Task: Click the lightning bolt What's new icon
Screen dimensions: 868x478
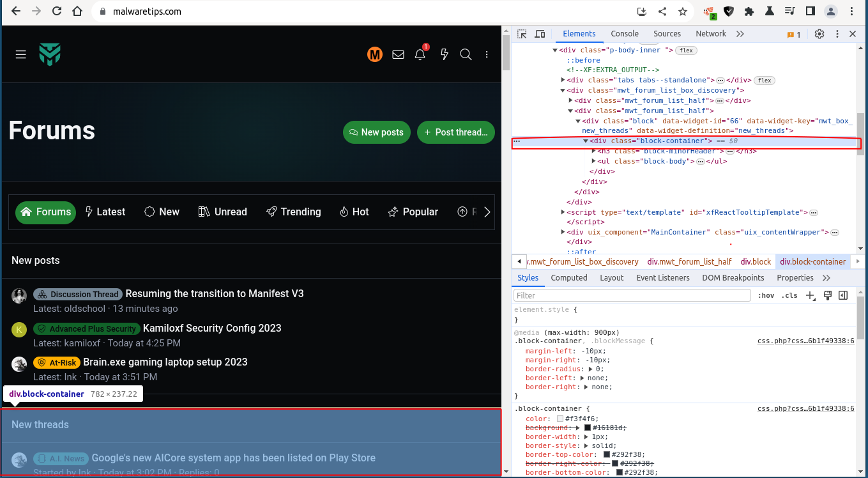Action: (445, 55)
